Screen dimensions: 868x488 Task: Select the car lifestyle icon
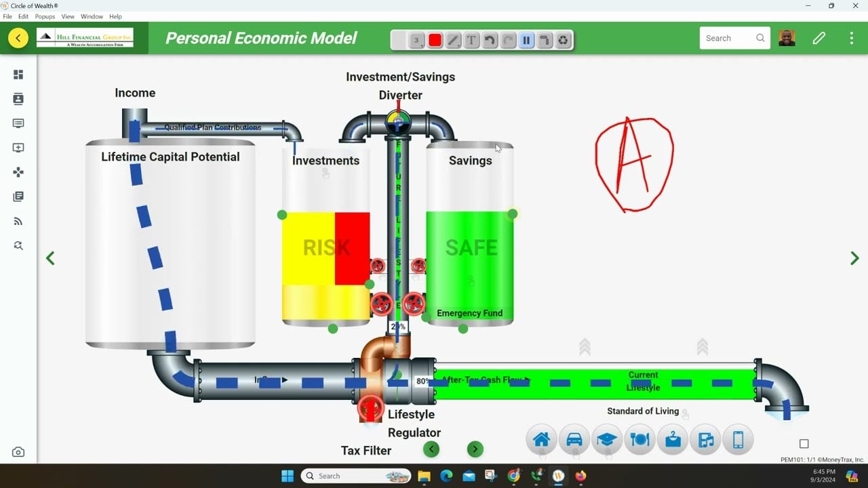(574, 440)
